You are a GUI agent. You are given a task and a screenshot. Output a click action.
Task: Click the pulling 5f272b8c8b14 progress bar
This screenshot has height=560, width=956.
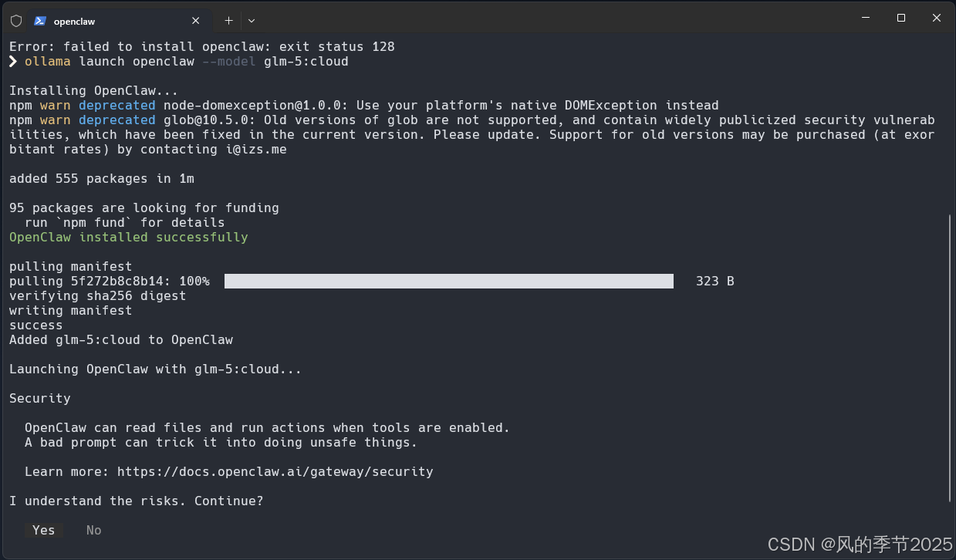point(449,282)
